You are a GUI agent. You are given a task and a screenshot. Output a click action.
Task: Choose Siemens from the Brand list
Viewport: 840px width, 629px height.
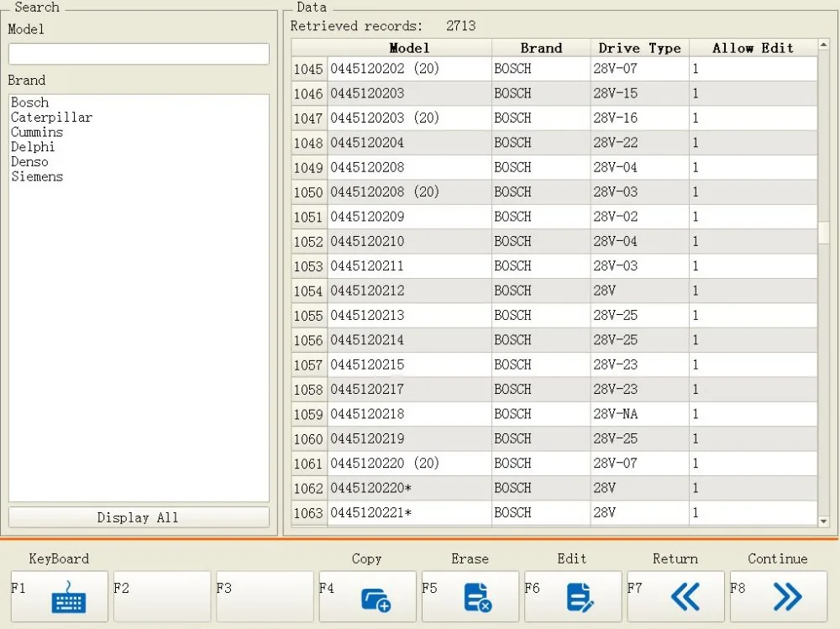coord(37,176)
